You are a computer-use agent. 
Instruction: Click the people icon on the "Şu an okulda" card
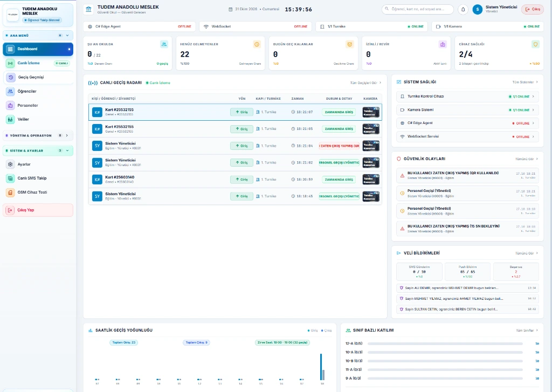164,44
